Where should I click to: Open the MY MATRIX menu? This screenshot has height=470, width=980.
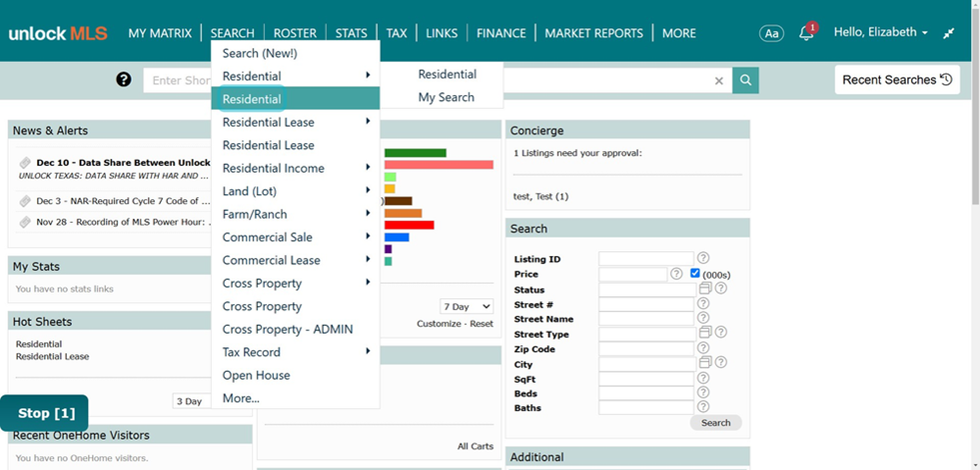(160, 33)
